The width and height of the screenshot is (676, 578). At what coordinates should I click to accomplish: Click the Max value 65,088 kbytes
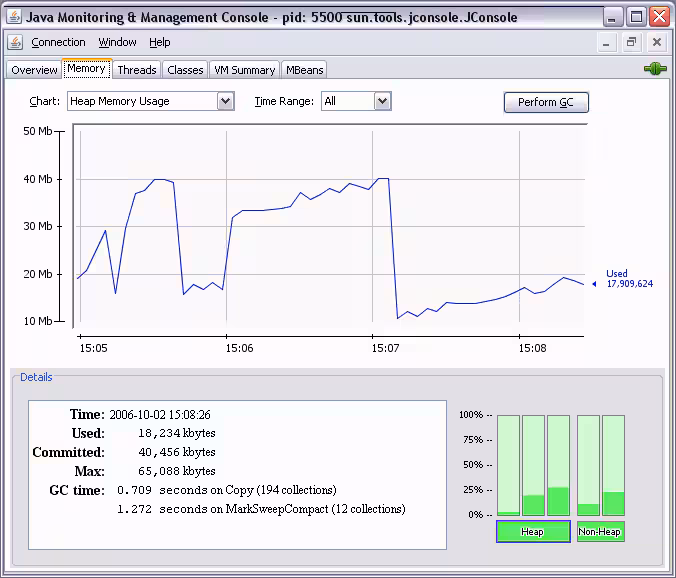tap(177, 471)
